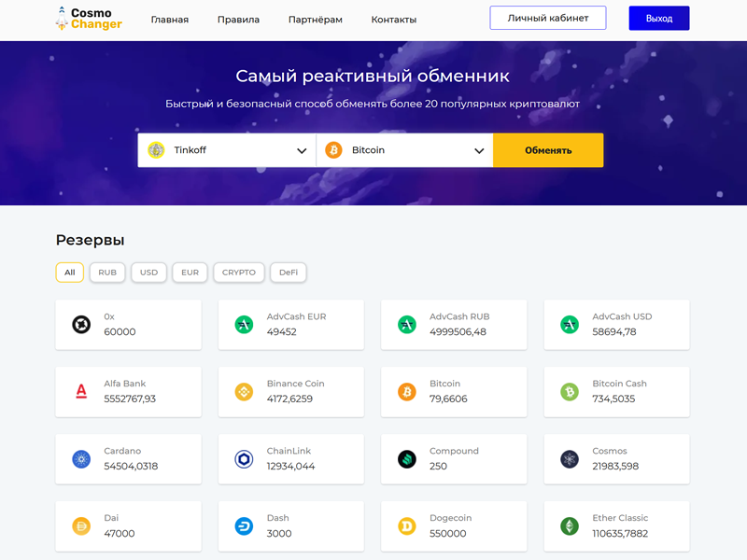Filter reserves by EUR
Screen dimensions: 747x560
(190, 273)
